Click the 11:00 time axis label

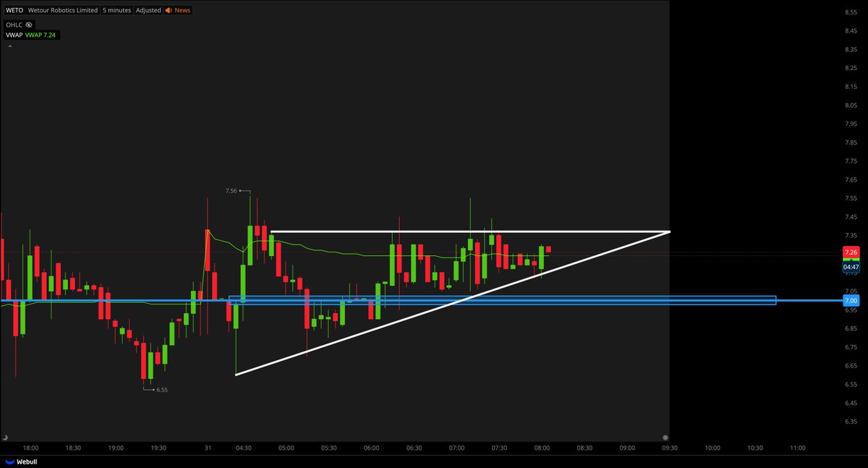[798, 448]
